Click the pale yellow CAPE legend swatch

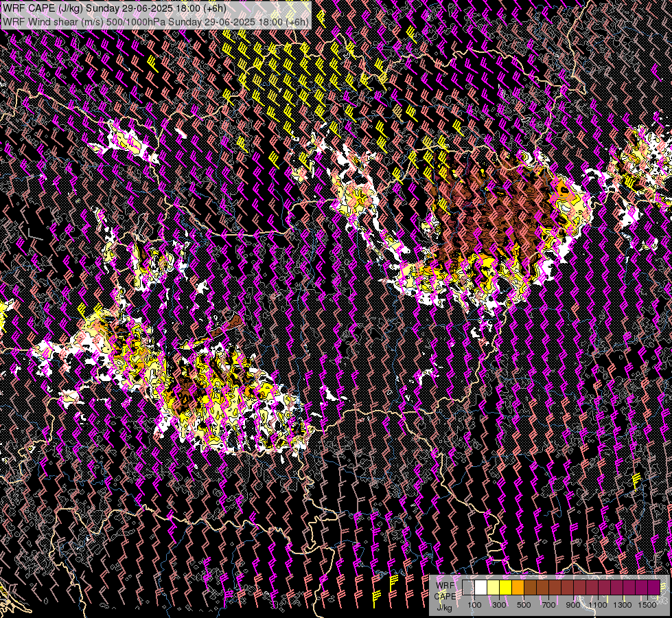click(494, 587)
